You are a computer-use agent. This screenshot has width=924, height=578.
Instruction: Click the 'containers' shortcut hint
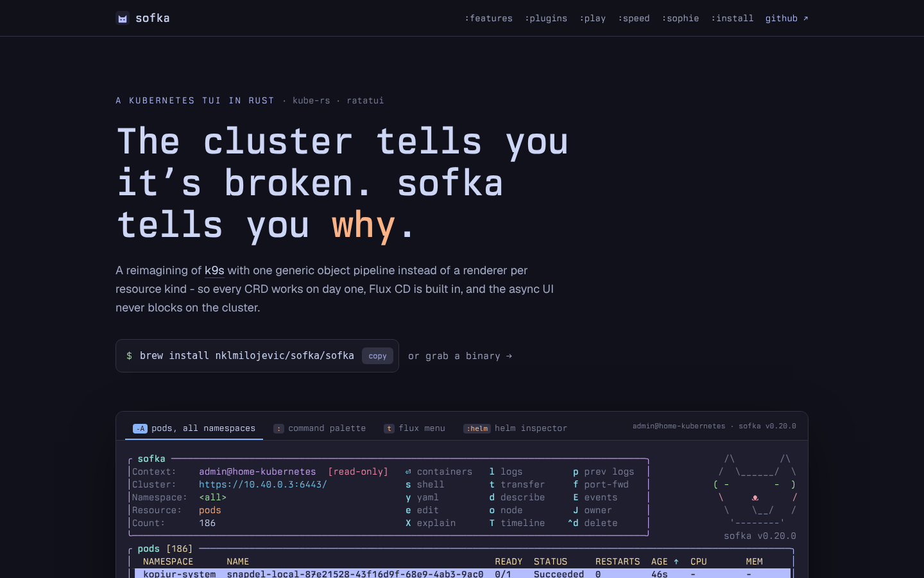click(439, 471)
